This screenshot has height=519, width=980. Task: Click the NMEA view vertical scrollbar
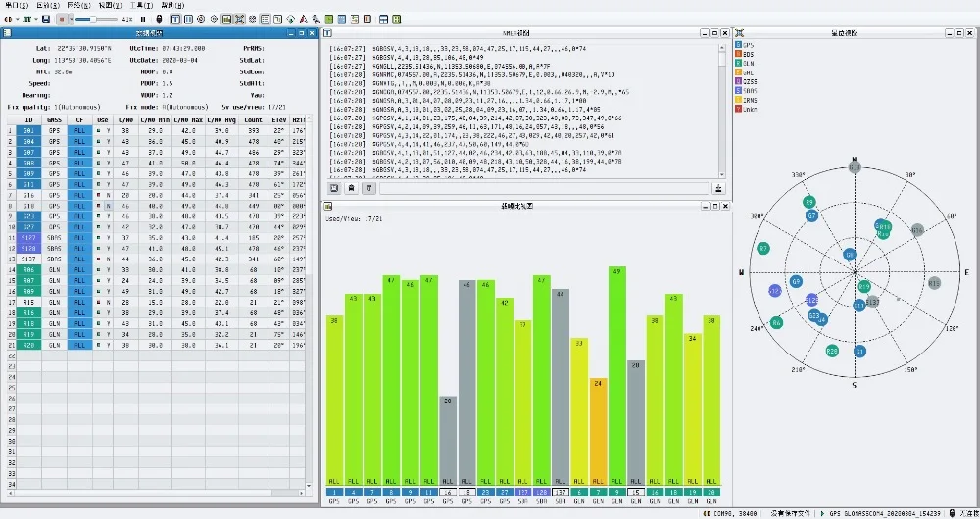click(722, 111)
